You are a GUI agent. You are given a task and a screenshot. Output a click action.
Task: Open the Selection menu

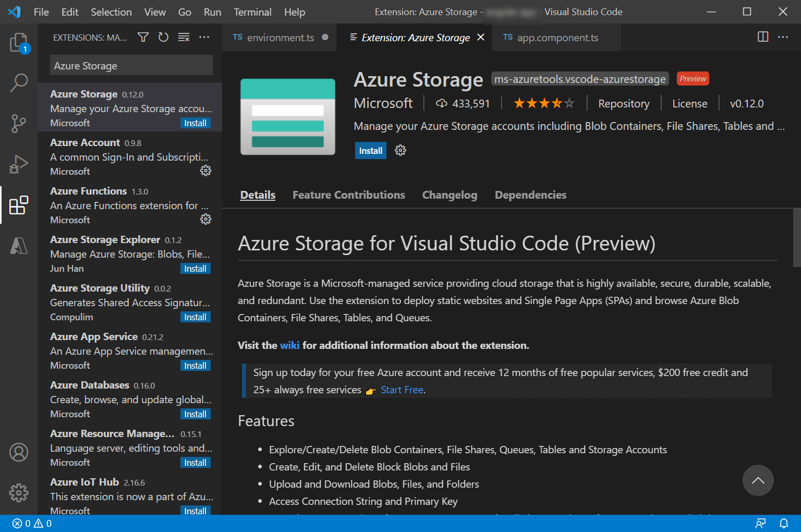(x=111, y=11)
